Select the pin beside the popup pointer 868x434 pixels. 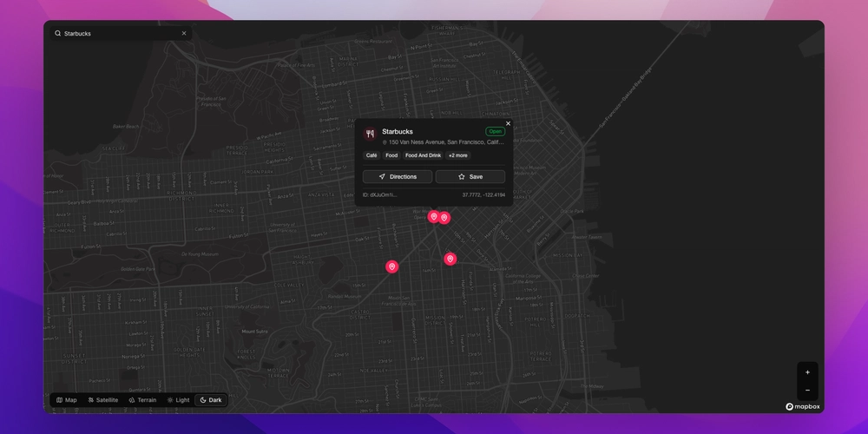[x=444, y=218]
